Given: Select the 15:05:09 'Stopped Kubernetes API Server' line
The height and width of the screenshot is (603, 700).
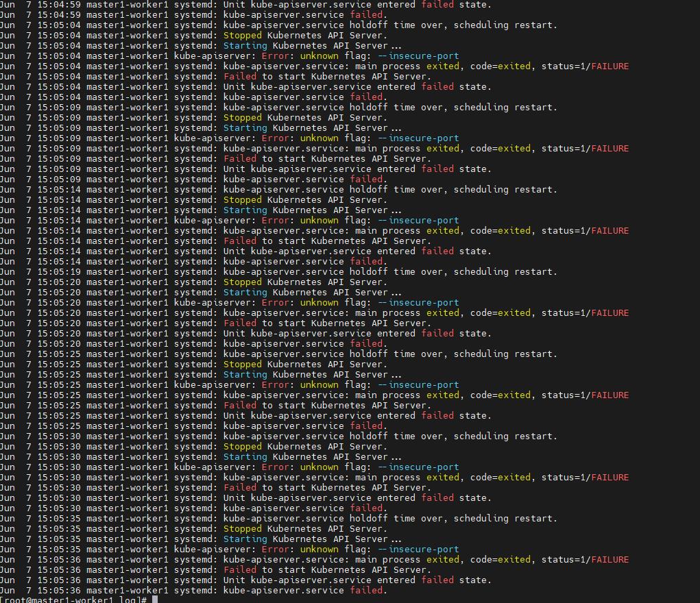Looking at the screenshot, I should [x=193, y=117].
